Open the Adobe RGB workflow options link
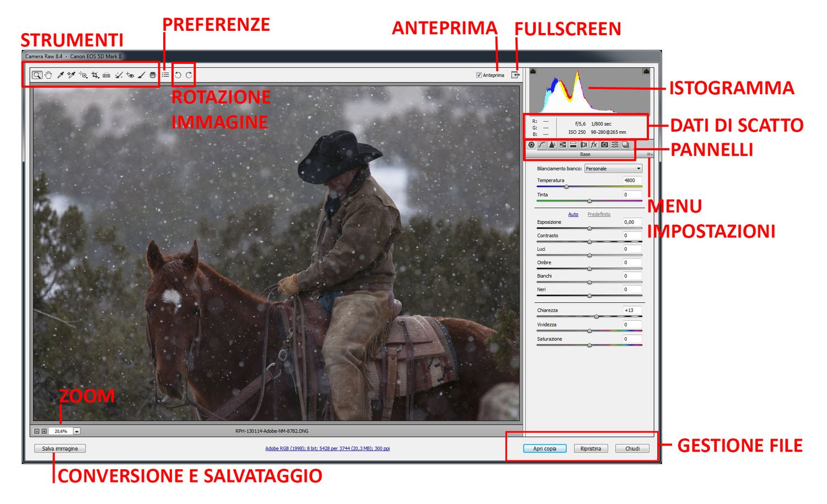The width and height of the screenshot is (827, 504). [x=327, y=448]
